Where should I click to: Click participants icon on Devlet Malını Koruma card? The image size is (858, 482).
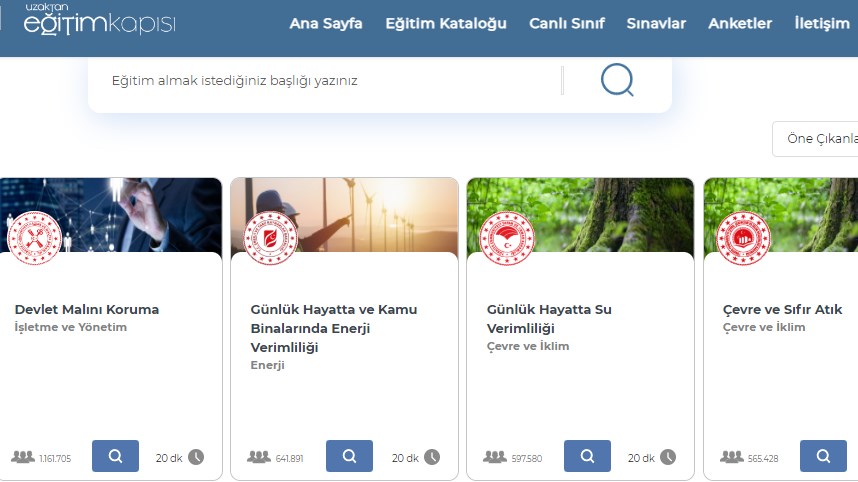[23, 457]
